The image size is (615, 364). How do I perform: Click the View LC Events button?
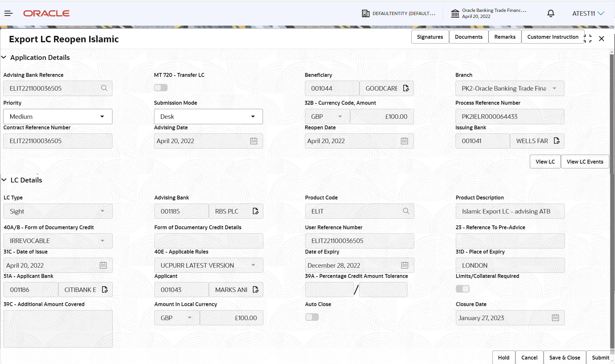[x=585, y=161]
